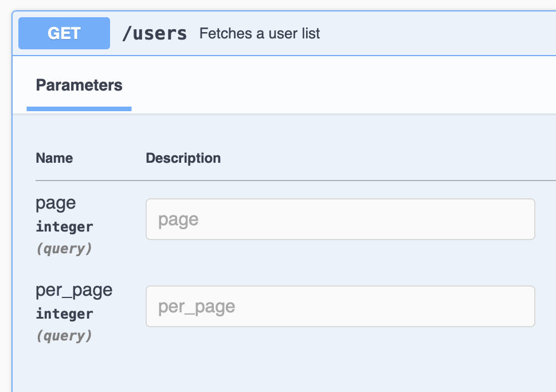Click the (query) location label for per_page
556x392 pixels.
(64, 335)
